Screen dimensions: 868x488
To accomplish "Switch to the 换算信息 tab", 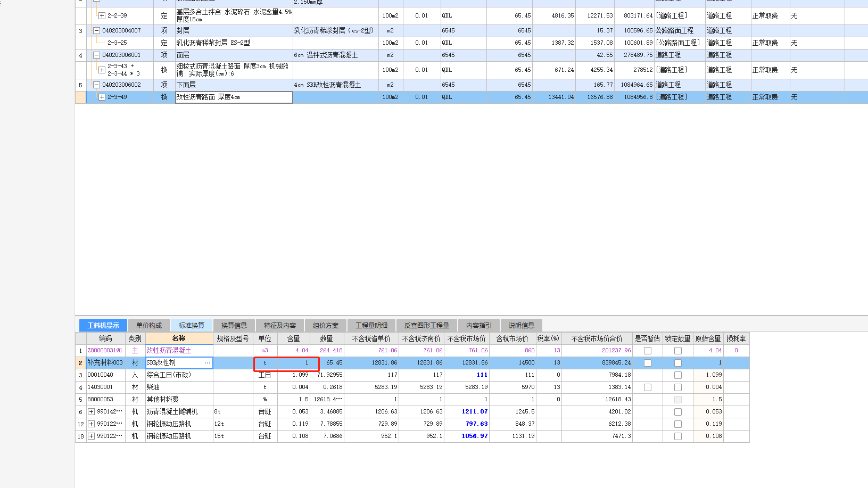I will 234,325.
